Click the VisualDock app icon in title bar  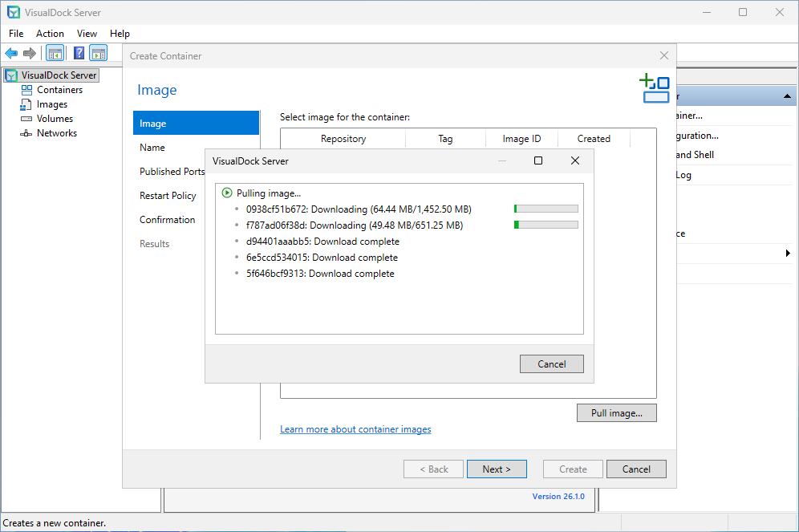tap(14, 12)
